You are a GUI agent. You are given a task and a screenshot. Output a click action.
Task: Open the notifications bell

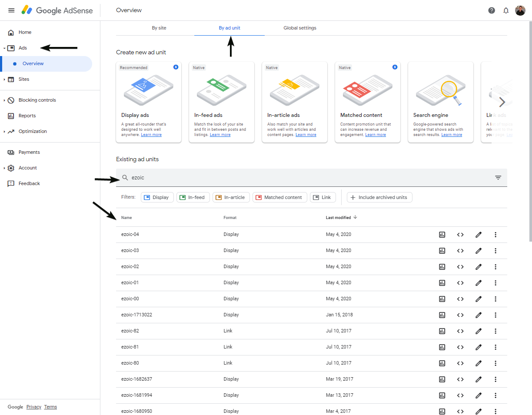[506, 10]
